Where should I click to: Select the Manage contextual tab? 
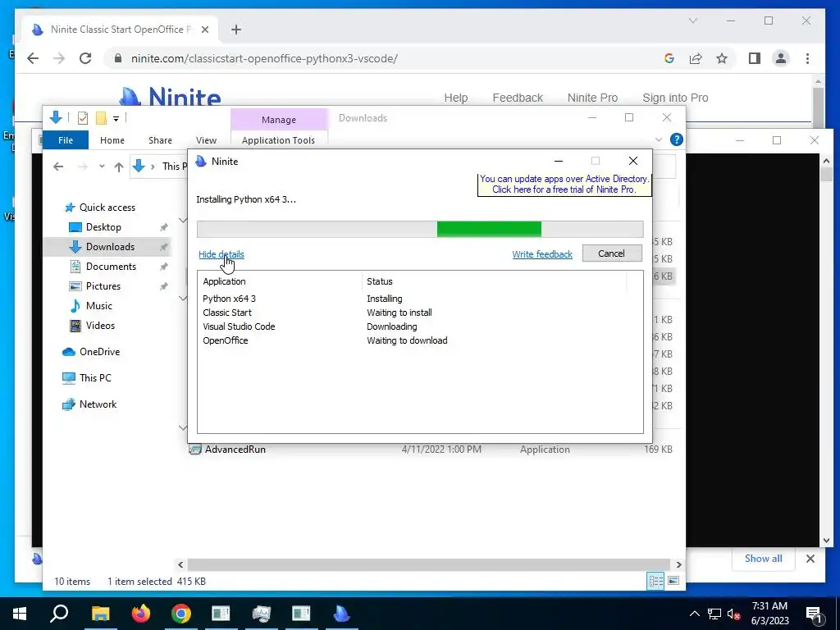tap(279, 120)
